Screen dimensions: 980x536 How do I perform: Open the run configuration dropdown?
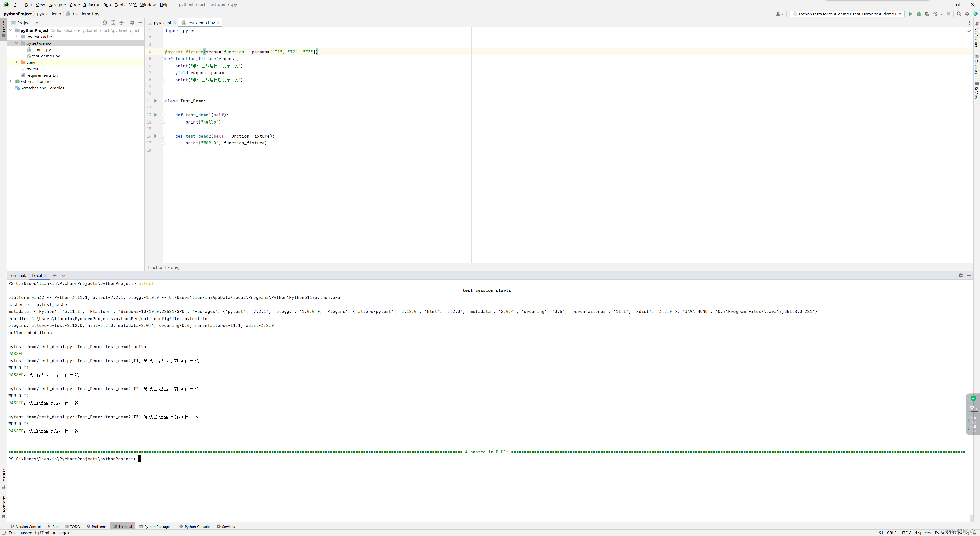[847, 14]
